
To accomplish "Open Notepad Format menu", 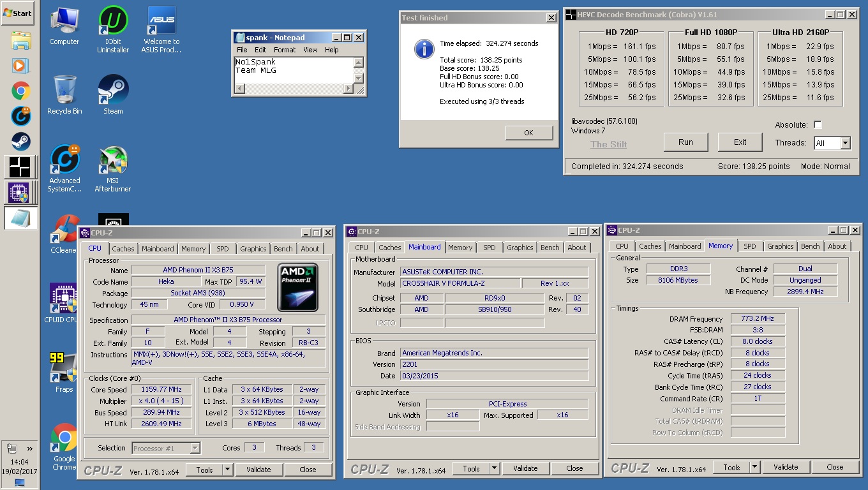I will tap(285, 50).
